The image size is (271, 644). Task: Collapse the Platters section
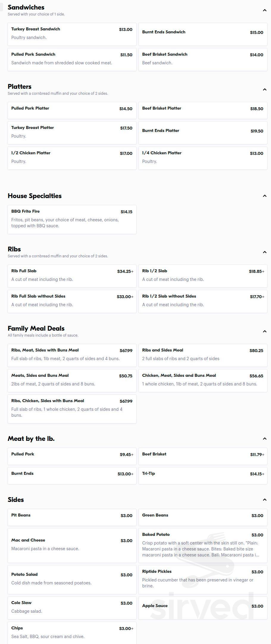264,89
